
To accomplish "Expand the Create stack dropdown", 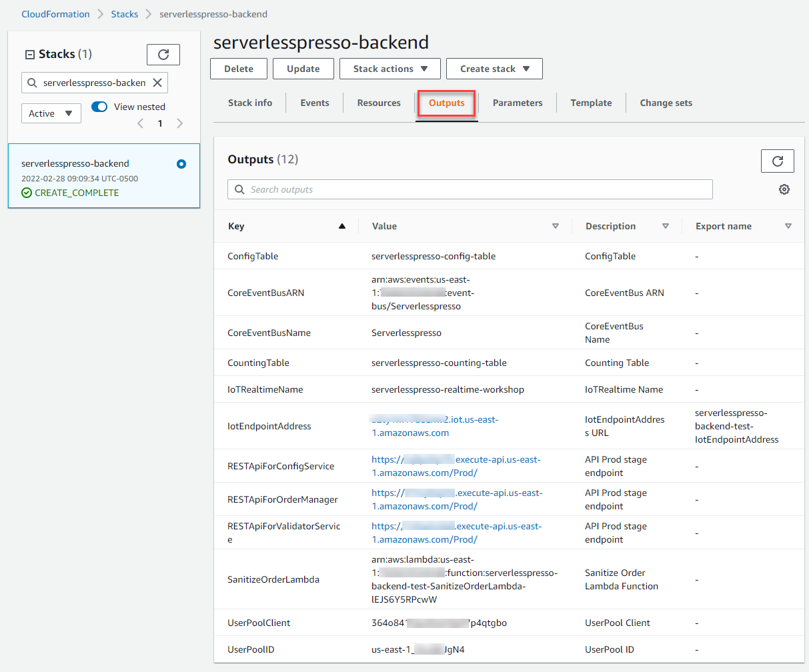I will pyautogui.click(x=494, y=69).
